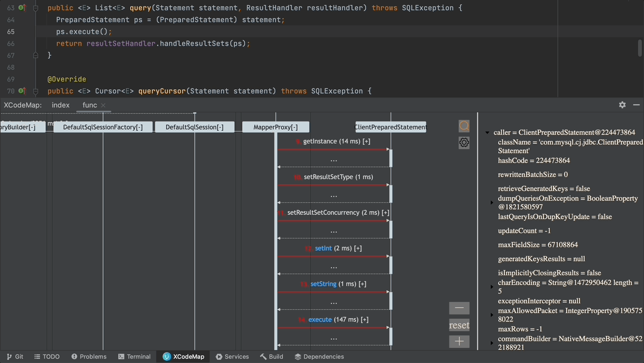Click override gutter icon on line 63
Image resolution: width=644 pixels, height=363 pixels.
22,8
